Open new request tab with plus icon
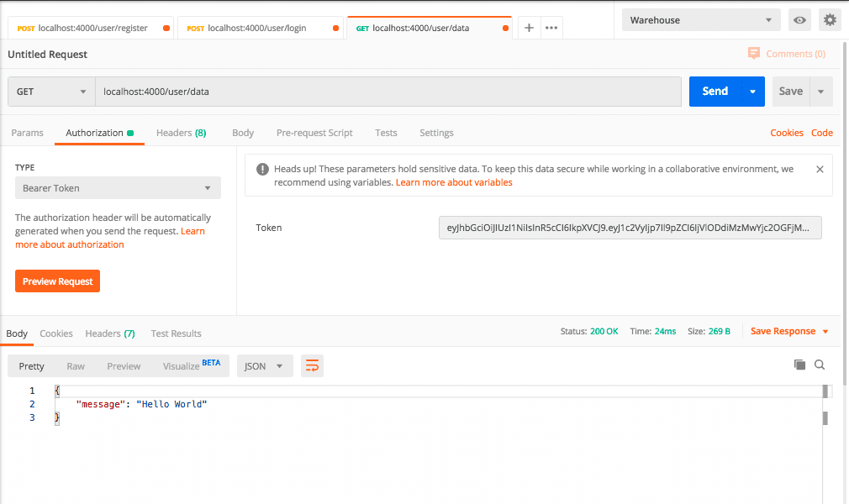Screen dimensions: 849x504 click(529, 28)
